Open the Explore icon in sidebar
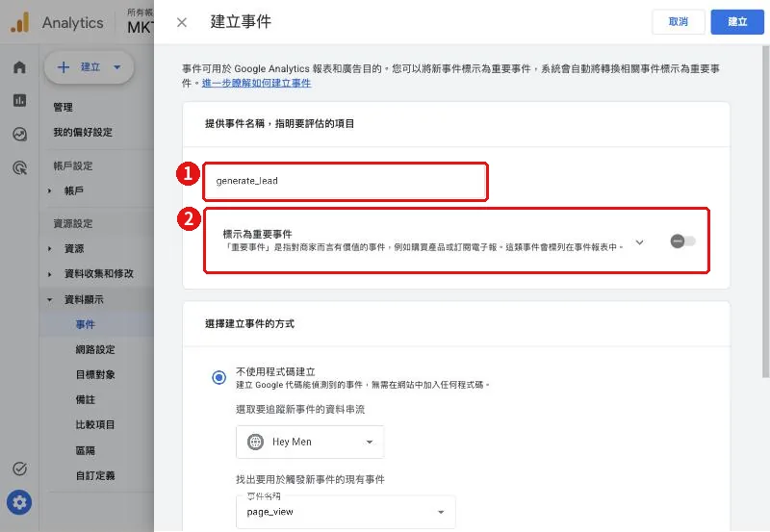Image resolution: width=770 pixels, height=532 pixels. [19, 134]
